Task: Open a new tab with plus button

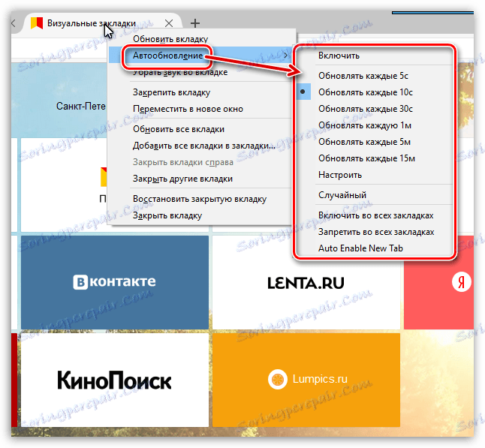Action: tap(195, 23)
